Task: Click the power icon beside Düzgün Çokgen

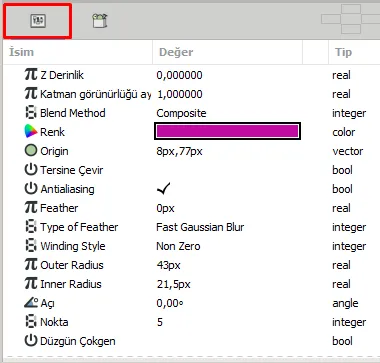Action: click(x=31, y=341)
